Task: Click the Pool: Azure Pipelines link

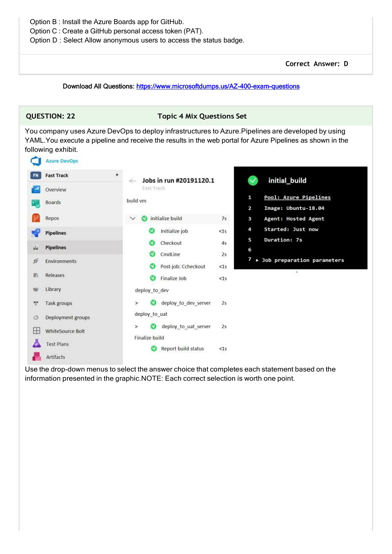Action: pos(297,198)
